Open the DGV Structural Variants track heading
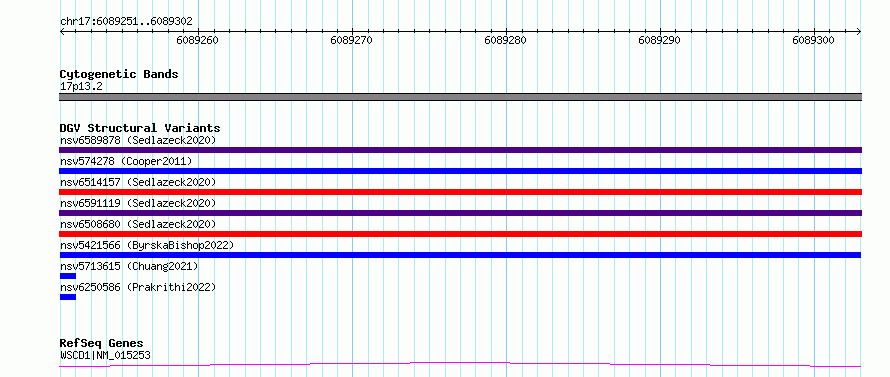 coord(140,128)
